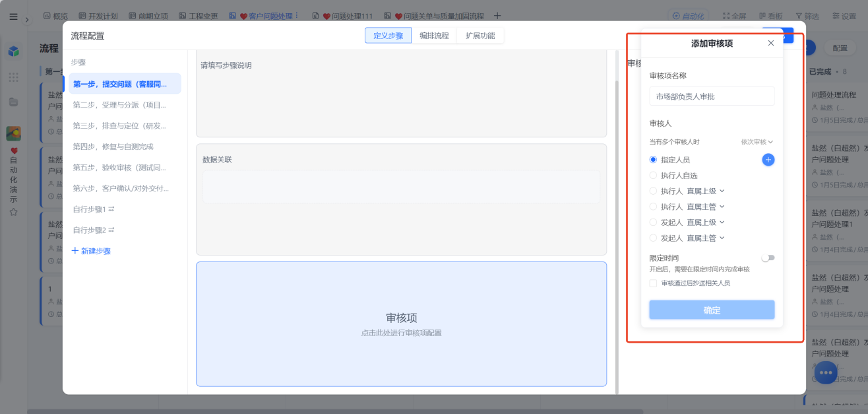Image resolution: width=868 pixels, height=414 pixels.
Task: Open the 前期立项 tab
Action: point(148,16)
